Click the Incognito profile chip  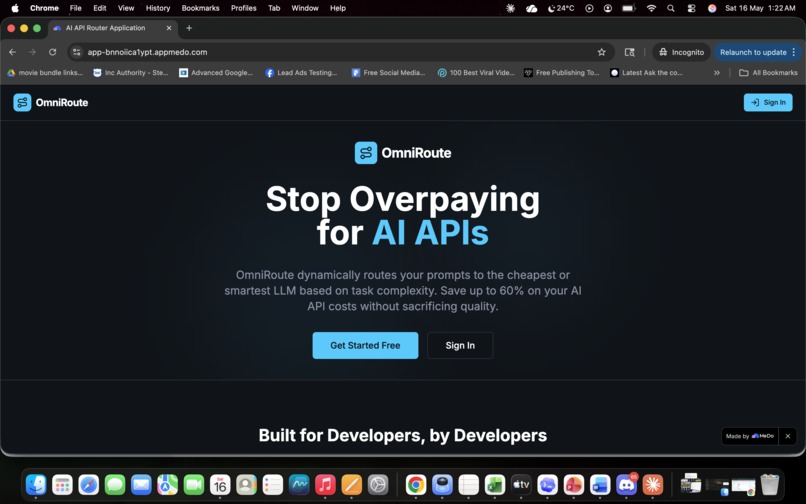click(x=682, y=52)
